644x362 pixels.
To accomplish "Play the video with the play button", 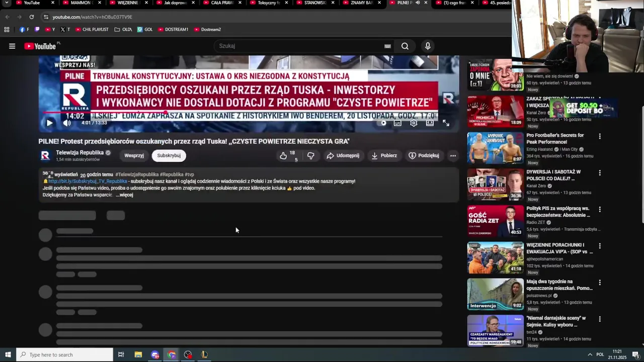I will (x=49, y=123).
